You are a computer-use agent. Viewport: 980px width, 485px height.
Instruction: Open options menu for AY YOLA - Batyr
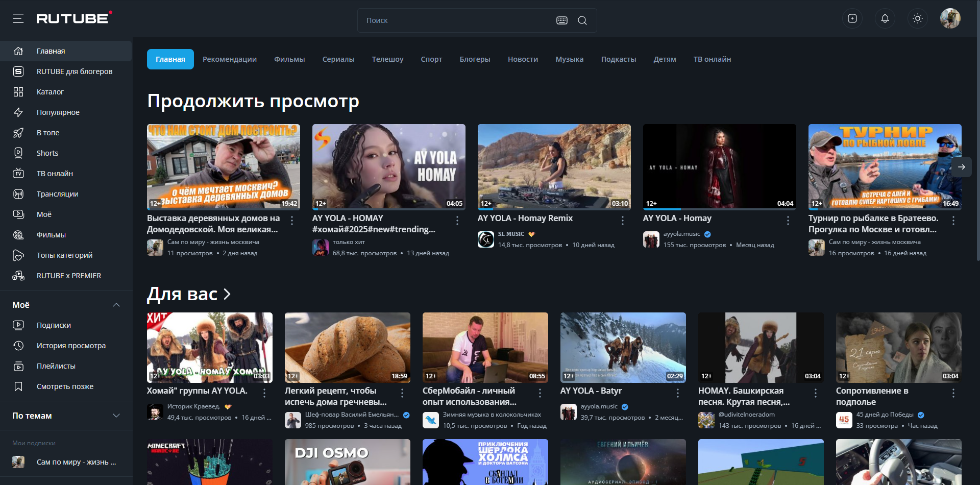[678, 393]
